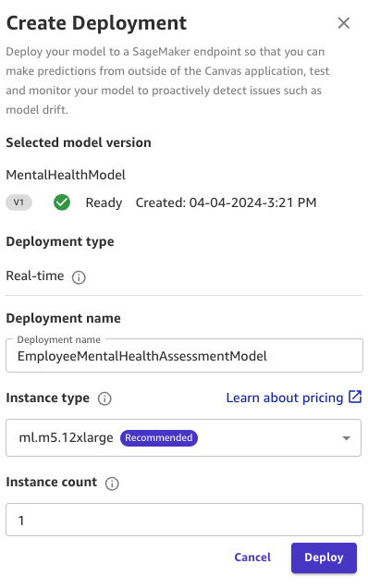Click the Create Deployment title heading
The height and width of the screenshot is (588, 368).
pyautogui.click(x=96, y=23)
